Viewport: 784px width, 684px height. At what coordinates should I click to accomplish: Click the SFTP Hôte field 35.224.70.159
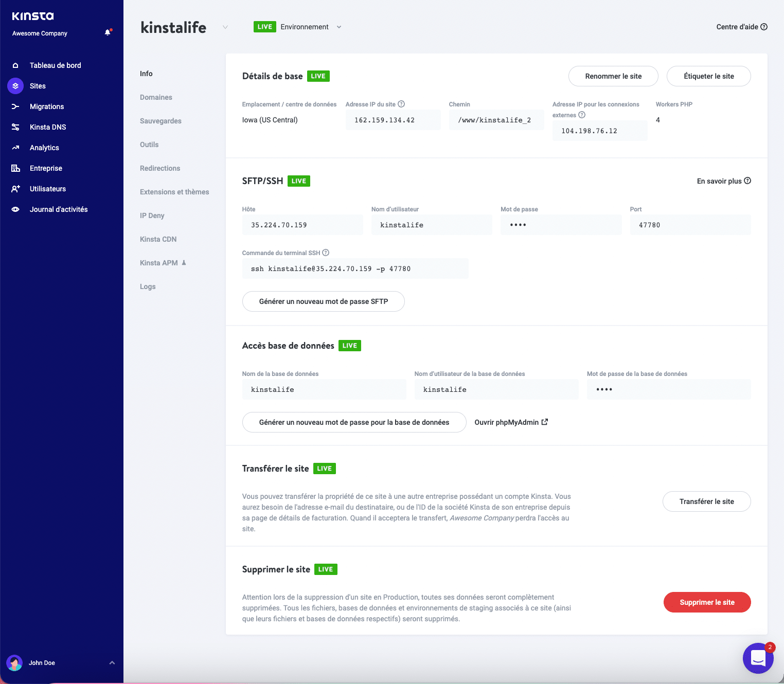[302, 225]
